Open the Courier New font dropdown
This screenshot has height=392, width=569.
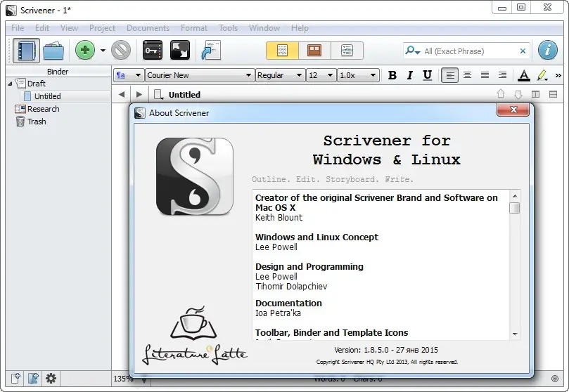pyautogui.click(x=199, y=75)
